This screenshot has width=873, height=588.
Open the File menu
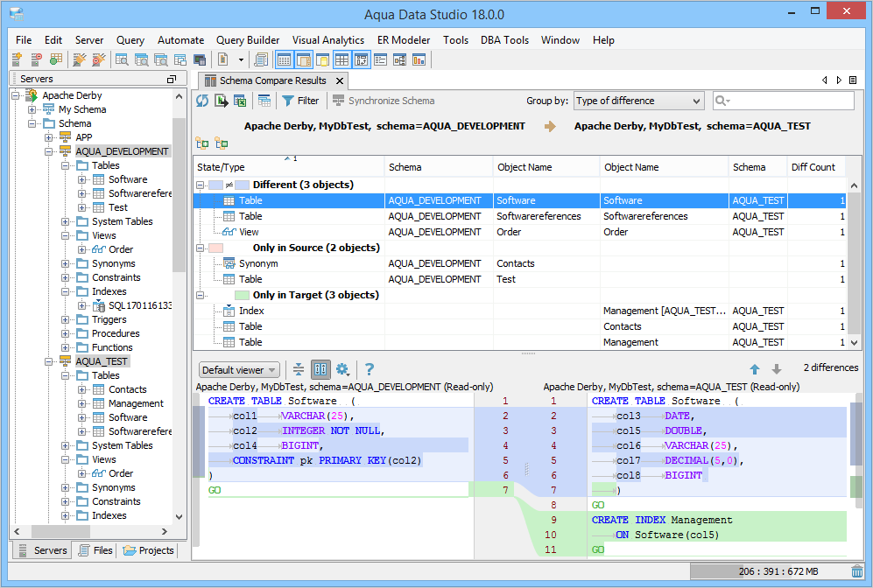click(x=24, y=40)
